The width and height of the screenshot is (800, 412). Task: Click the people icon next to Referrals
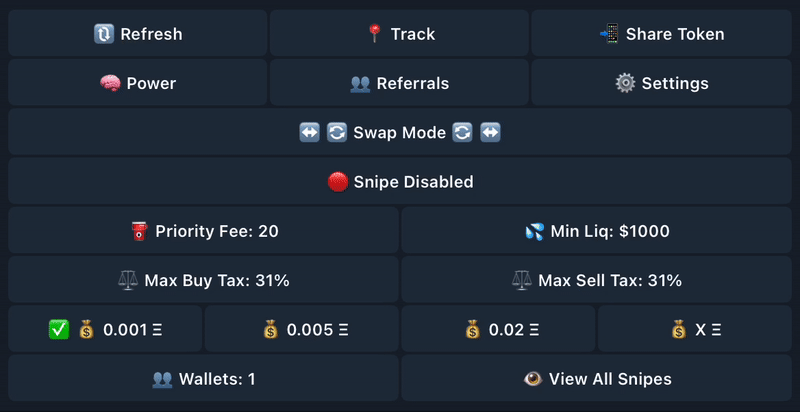(360, 83)
